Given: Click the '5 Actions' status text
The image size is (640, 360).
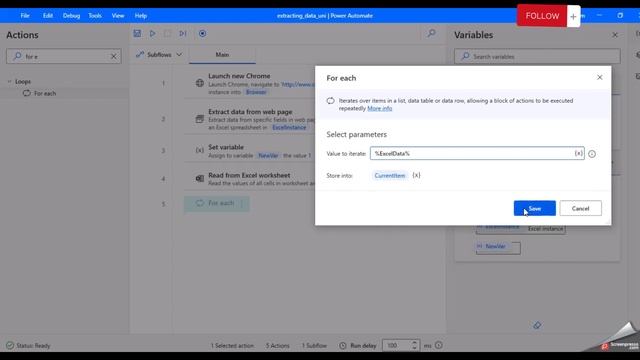Looking at the screenshot, I should click(x=278, y=346).
